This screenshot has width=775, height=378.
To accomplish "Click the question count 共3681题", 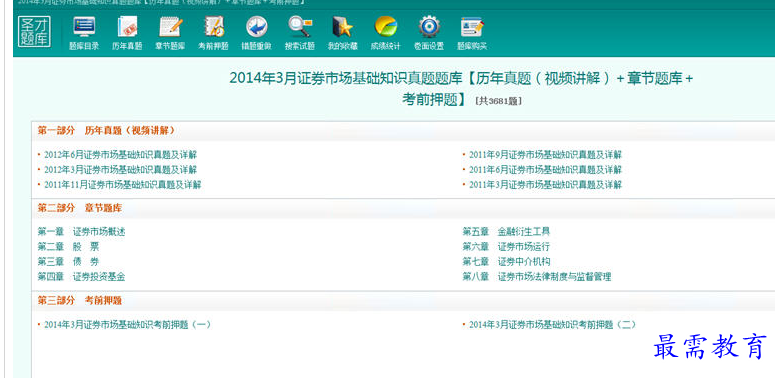I will tap(498, 101).
